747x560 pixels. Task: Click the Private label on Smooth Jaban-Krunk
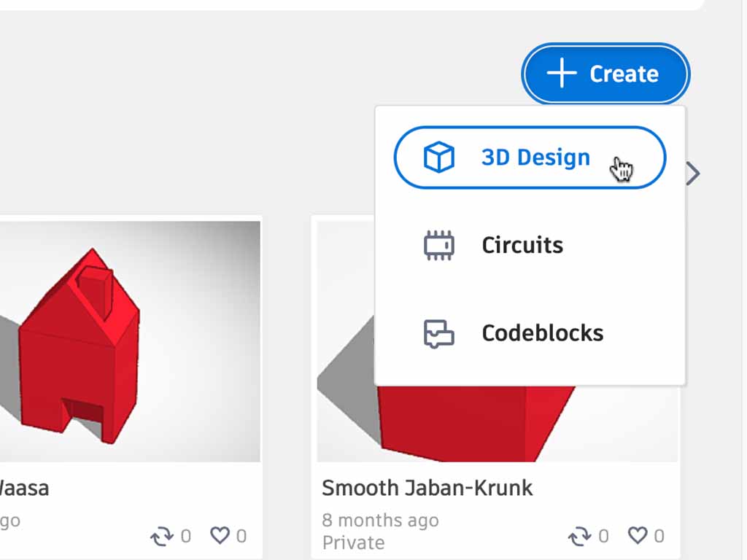click(x=354, y=542)
